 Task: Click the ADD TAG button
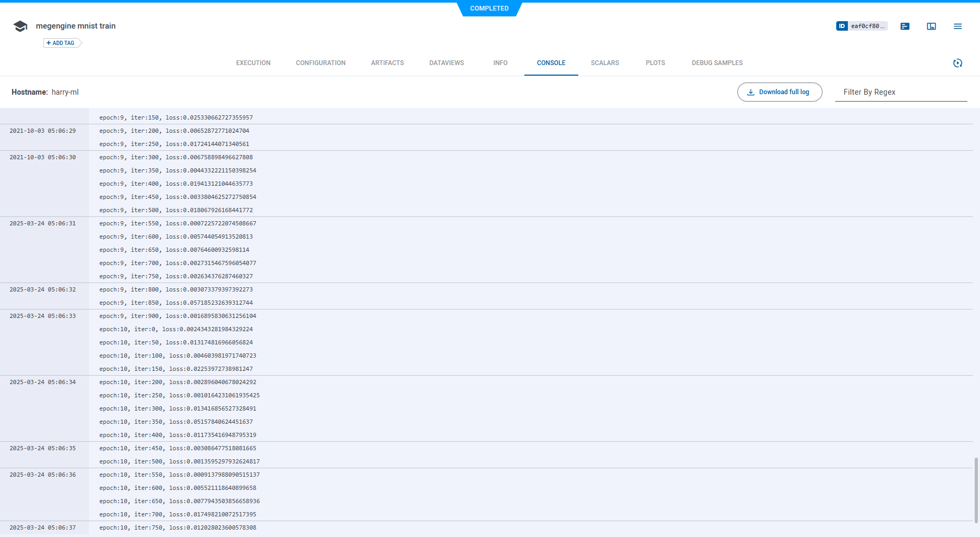tap(61, 43)
